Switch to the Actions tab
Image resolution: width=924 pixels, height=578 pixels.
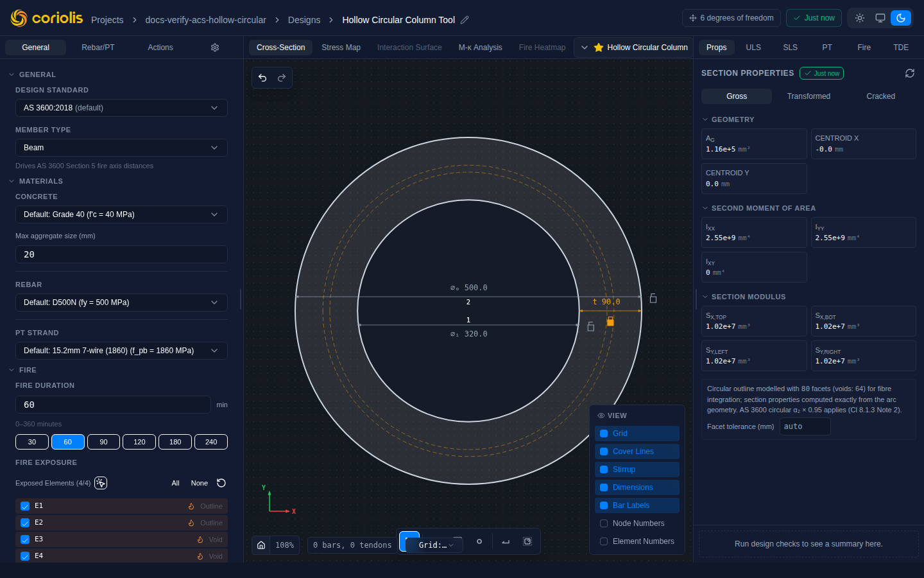point(160,48)
